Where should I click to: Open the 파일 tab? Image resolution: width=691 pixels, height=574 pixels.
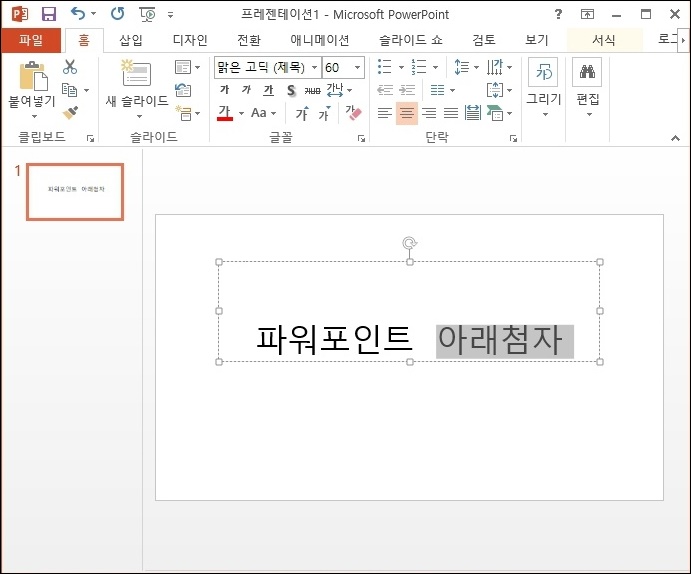point(31,40)
